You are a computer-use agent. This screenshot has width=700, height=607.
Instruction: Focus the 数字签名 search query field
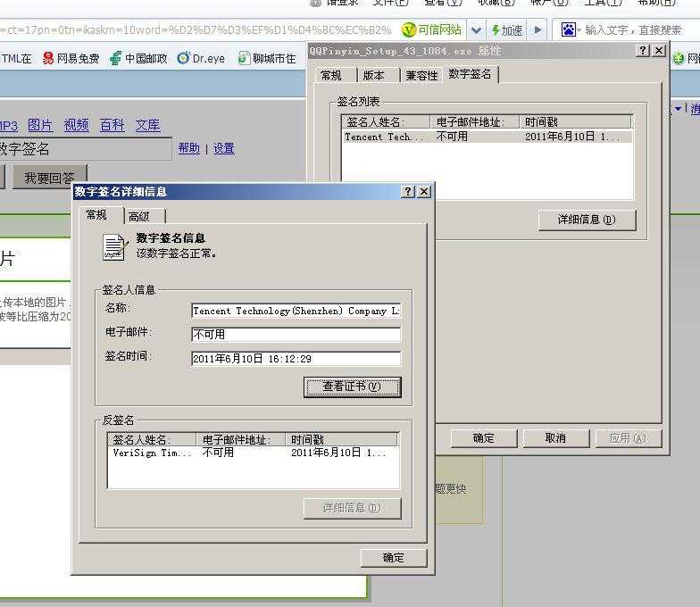tap(85, 148)
